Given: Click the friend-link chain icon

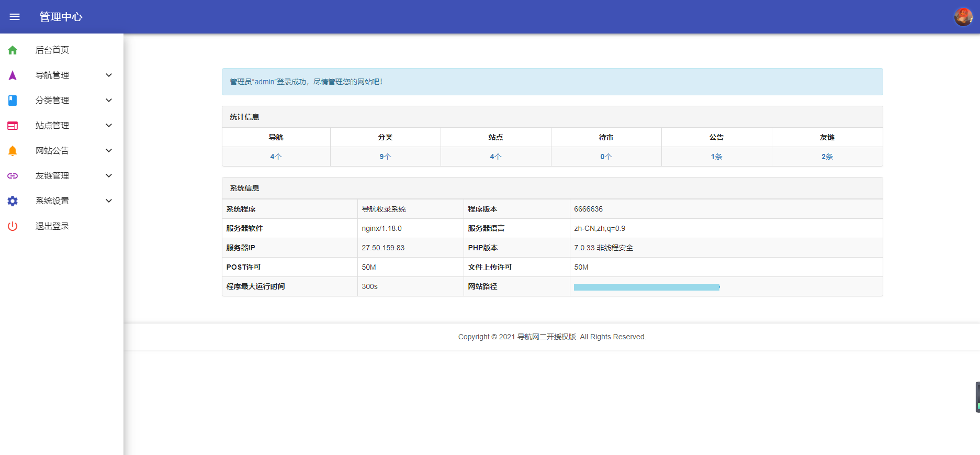Looking at the screenshot, I should pos(13,176).
